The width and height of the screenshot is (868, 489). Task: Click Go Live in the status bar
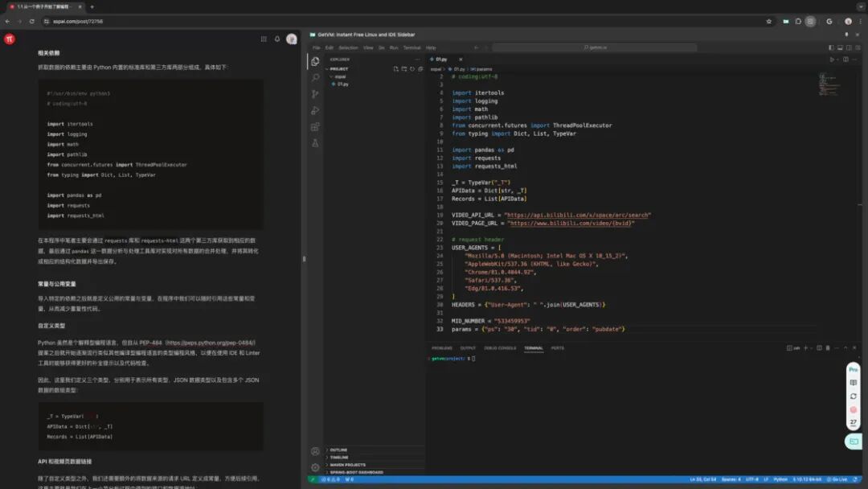(x=837, y=479)
